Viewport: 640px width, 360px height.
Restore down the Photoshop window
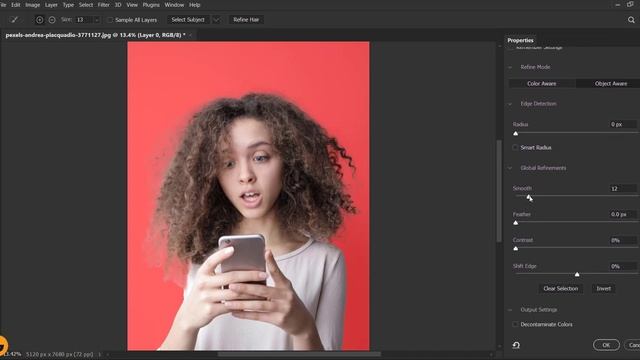pos(630,4)
